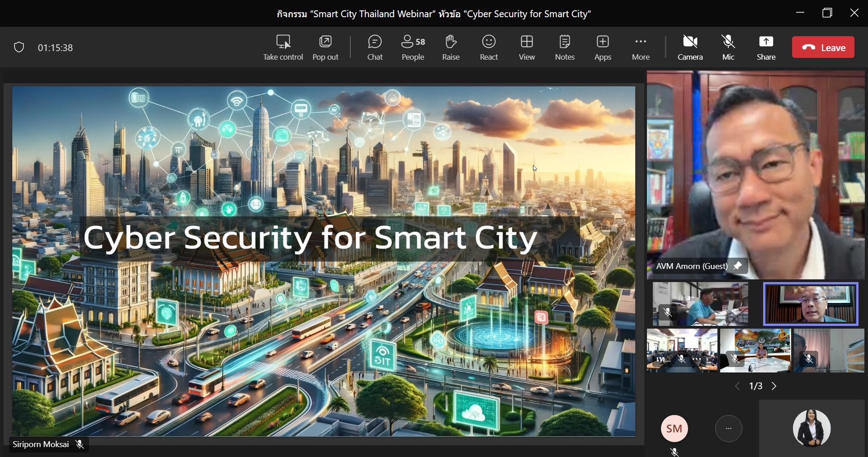The image size is (868, 457).
Task: Select the woman at meeting table thumbnail
Action: (755, 351)
